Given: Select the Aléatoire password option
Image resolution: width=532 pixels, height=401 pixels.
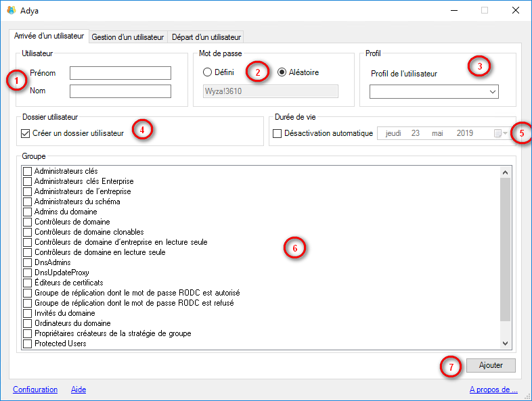Looking at the screenshot, I should tap(282, 72).
